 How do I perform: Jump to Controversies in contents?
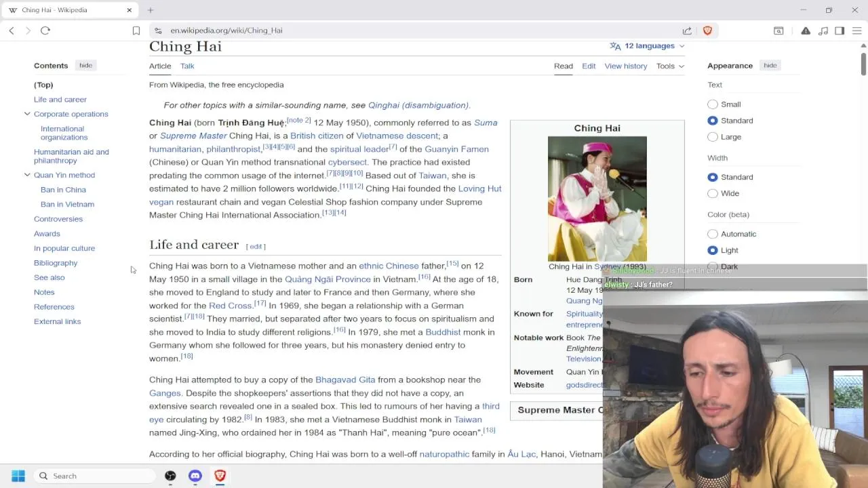(58, 219)
